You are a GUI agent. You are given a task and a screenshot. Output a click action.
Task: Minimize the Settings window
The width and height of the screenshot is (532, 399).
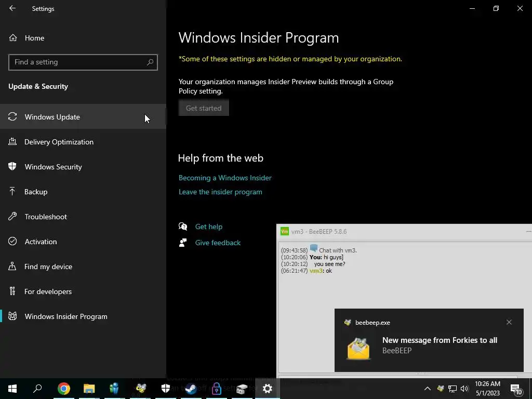pos(472,8)
